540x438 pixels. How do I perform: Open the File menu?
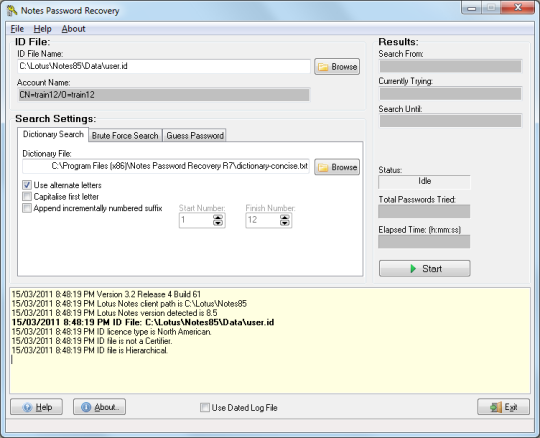[17, 29]
